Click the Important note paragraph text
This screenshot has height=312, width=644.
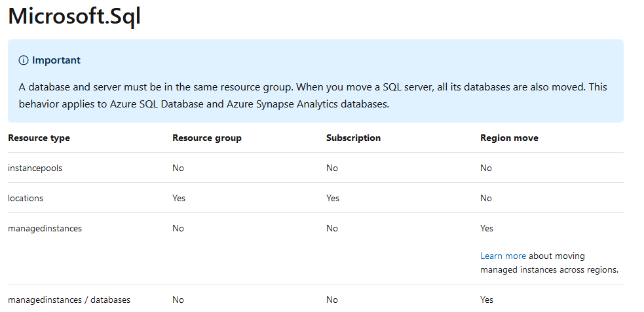point(313,95)
